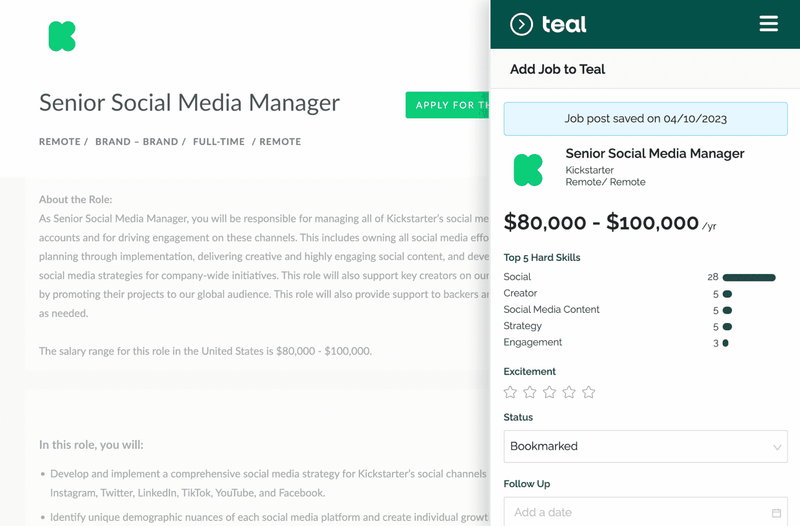The height and width of the screenshot is (526, 800).
Task: Click the FULL-TIME tag on job page
Action: click(x=219, y=142)
